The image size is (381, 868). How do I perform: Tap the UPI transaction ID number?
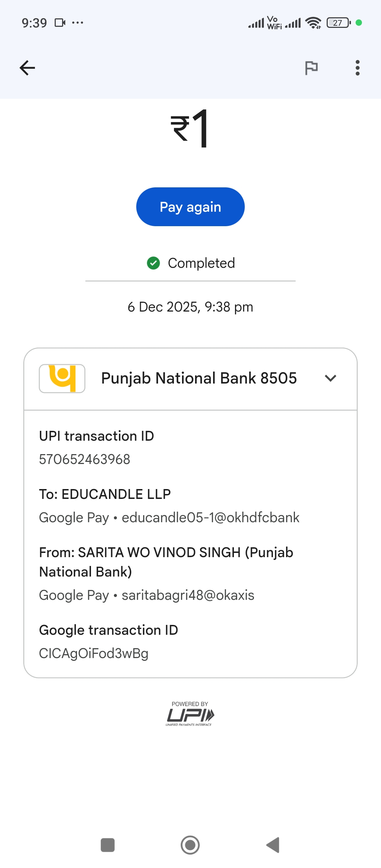[85, 459]
